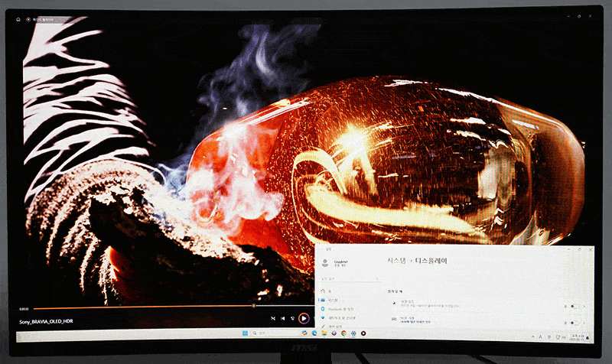This screenshot has height=364, width=612.
Task: Open the Windows Start menu
Action: pos(245,333)
